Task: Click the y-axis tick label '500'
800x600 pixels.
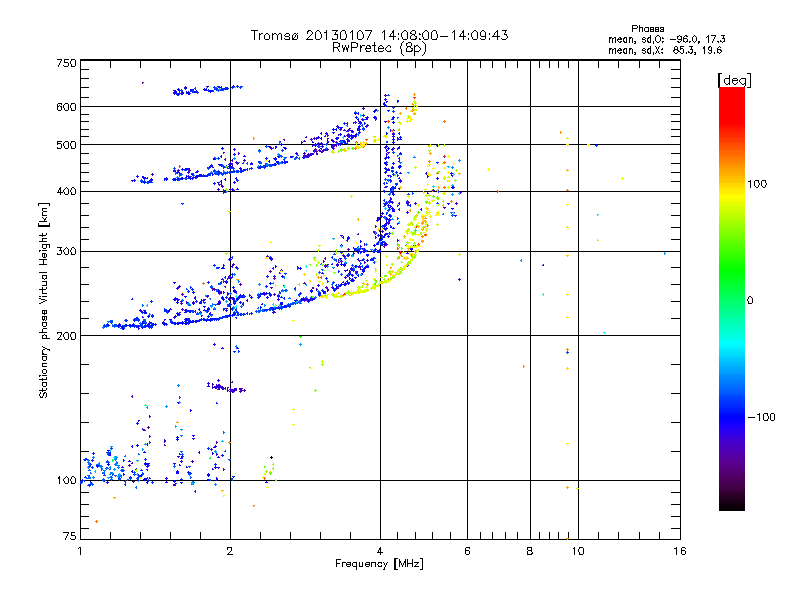Action: 66,145
